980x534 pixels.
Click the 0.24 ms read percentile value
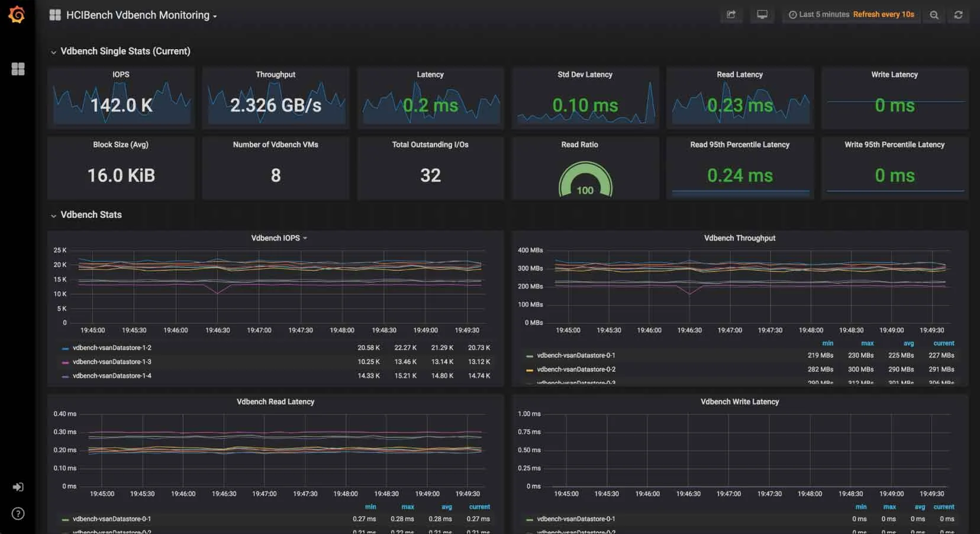pyautogui.click(x=740, y=175)
